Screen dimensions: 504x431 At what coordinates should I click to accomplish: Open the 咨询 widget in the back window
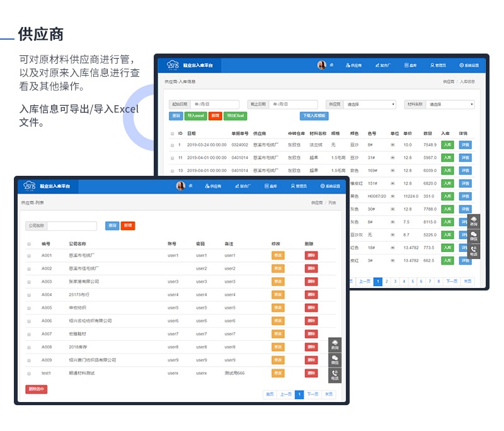click(474, 220)
